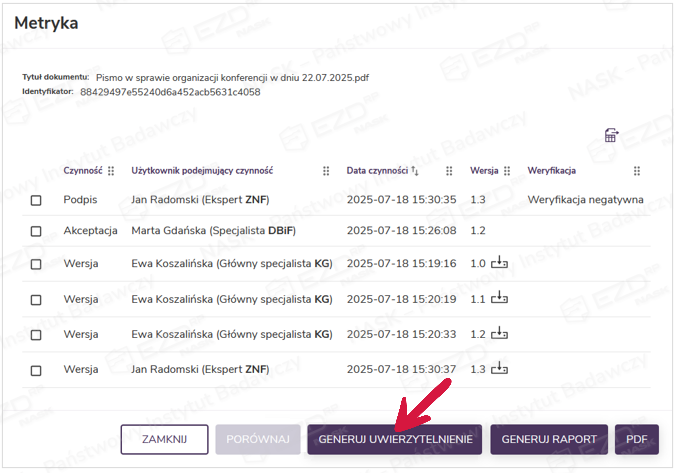Select the Akceptacja row checkbox

37,231
